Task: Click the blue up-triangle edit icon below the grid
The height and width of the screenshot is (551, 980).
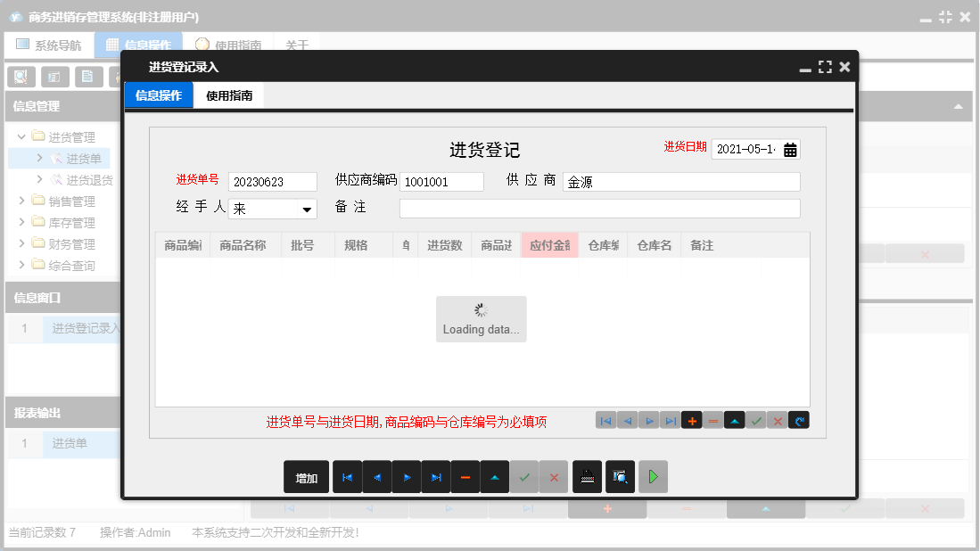Action: (x=735, y=419)
